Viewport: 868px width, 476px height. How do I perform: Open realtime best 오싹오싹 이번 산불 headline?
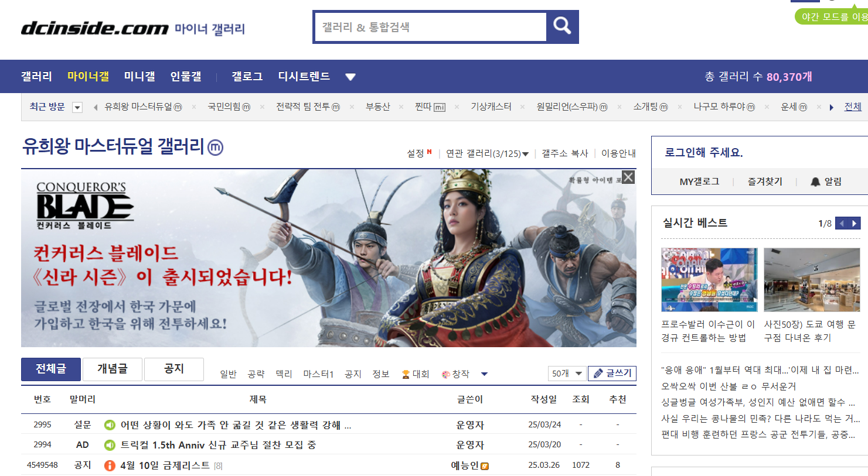729,386
